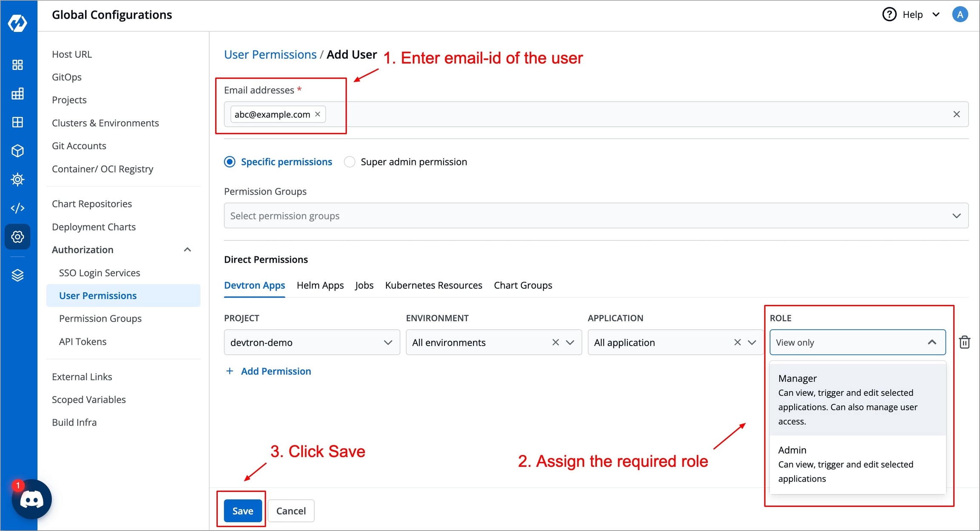This screenshot has height=531, width=980.
Task: Open the Jobs calendar-grid sidebar icon
Action: tap(17, 94)
